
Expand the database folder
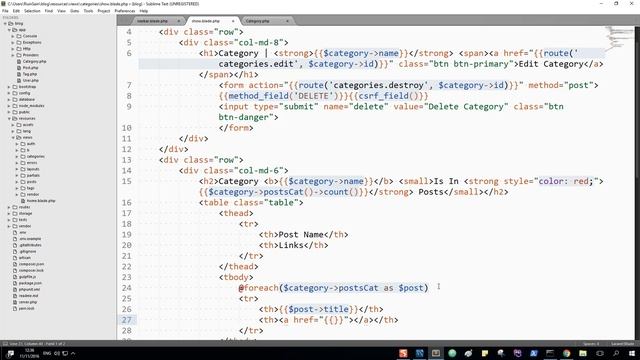9,100
